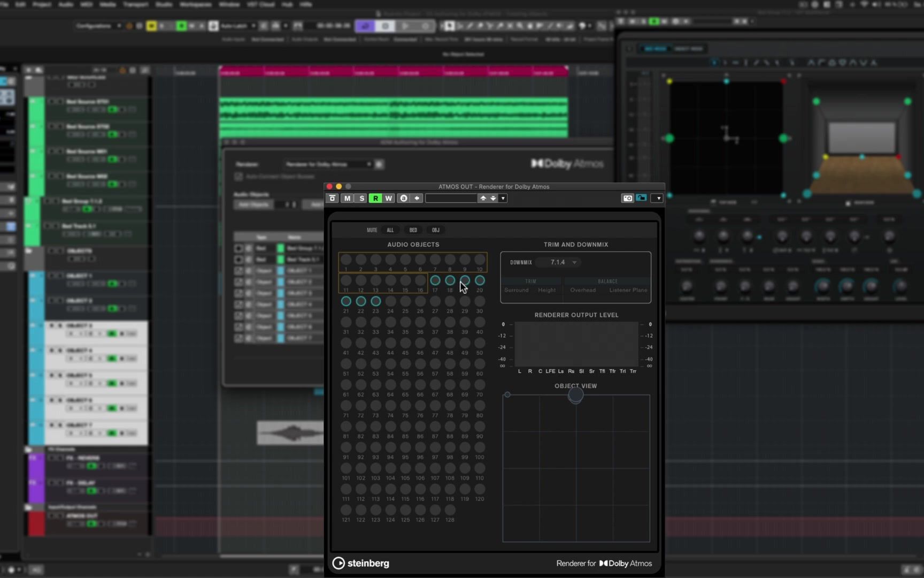Image resolution: width=924 pixels, height=578 pixels.
Task: Select the Surround trim label
Action: pos(517,290)
